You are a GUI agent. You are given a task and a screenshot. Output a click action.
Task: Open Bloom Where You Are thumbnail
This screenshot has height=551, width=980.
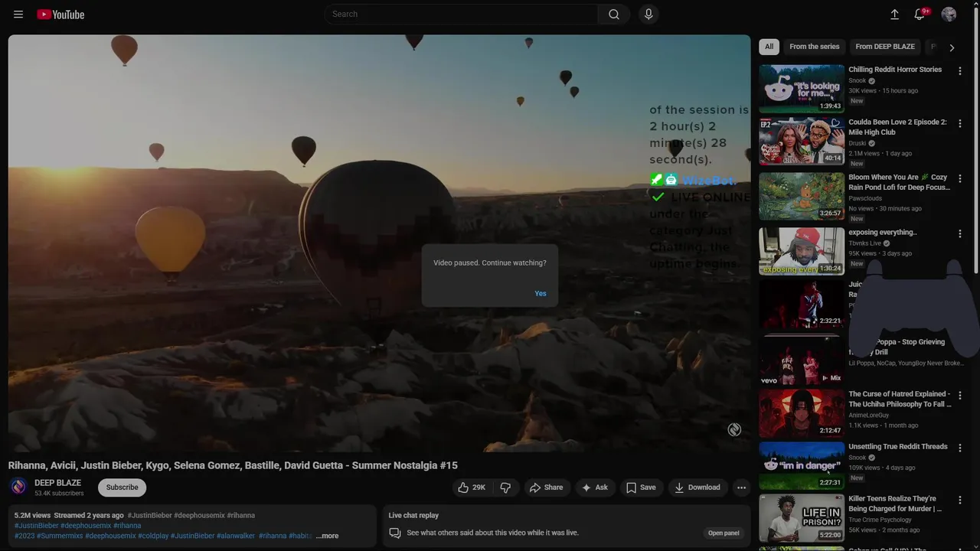802,196
